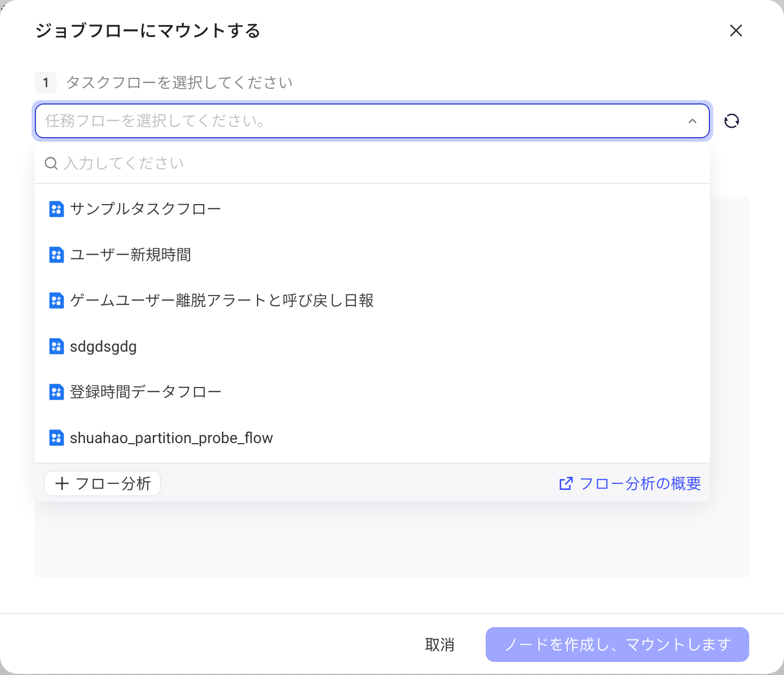Click the ＋ フロー分析 button
This screenshot has width=784, height=675.
102,483
